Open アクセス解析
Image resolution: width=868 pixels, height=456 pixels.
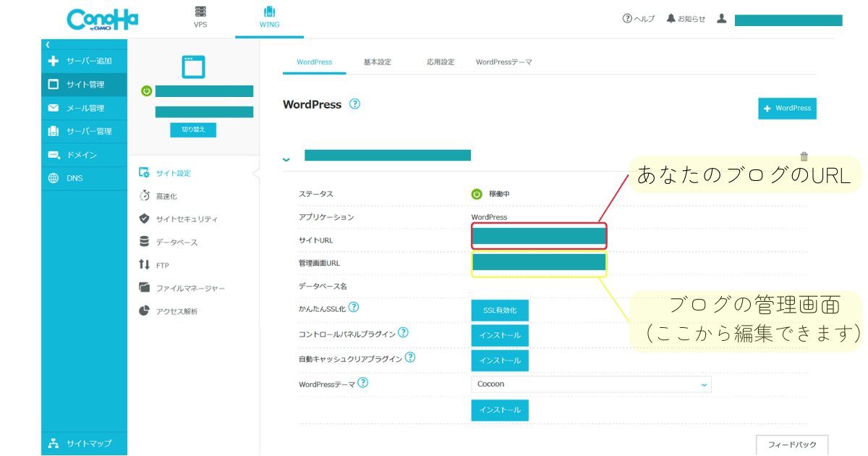[168, 311]
